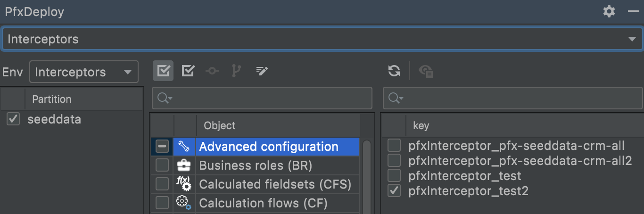
Task: Click the select-all checkmark toolbar icon
Action: click(x=163, y=71)
